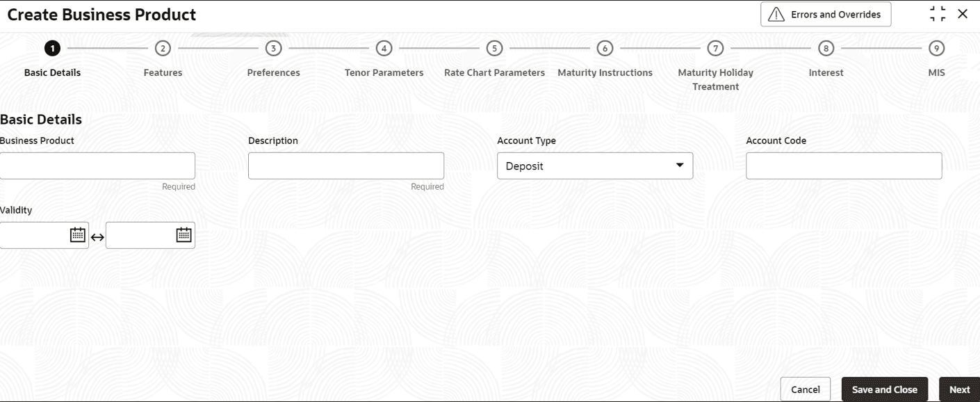Click the step 6 circle in wizard

[605, 48]
